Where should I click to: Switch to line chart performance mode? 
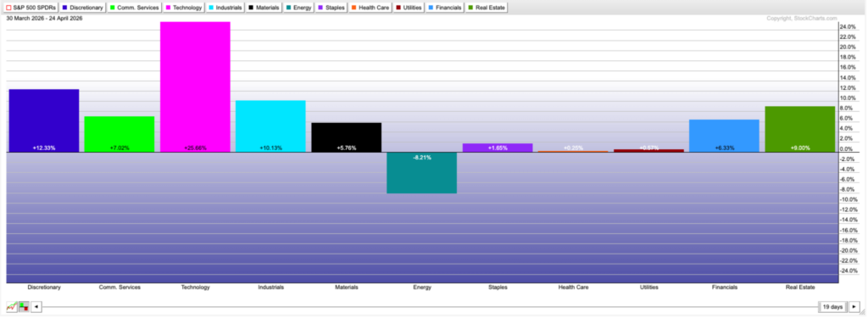coord(12,306)
